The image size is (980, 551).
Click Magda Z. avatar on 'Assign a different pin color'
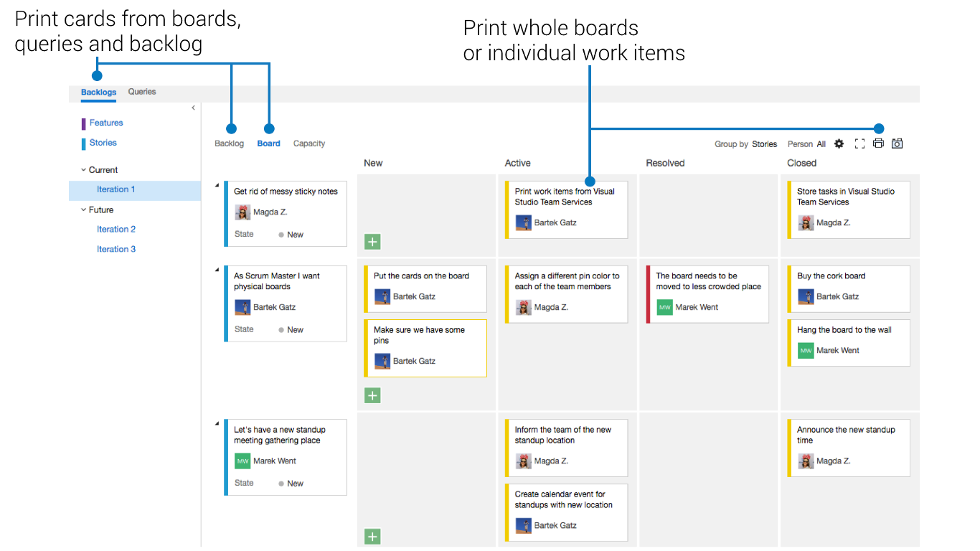click(523, 307)
